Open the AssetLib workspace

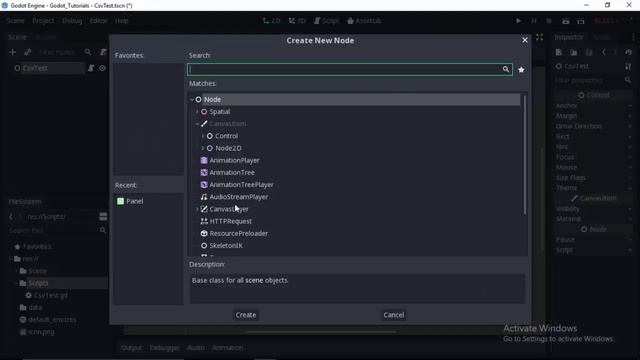pyautogui.click(x=364, y=21)
